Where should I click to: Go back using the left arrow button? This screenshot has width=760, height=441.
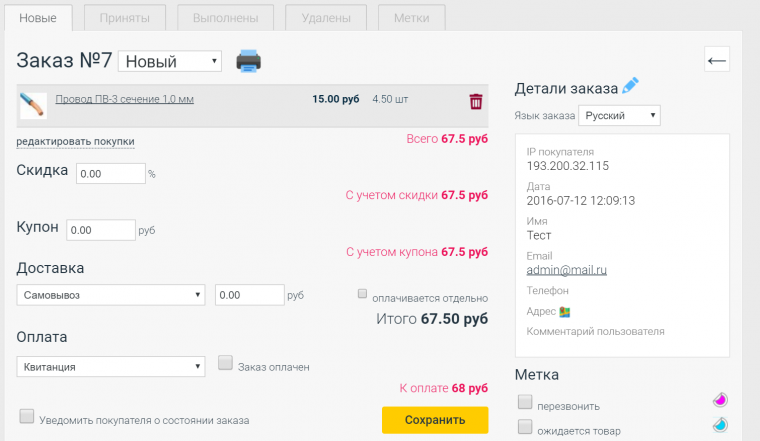pyautogui.click(x=716, y=60)
